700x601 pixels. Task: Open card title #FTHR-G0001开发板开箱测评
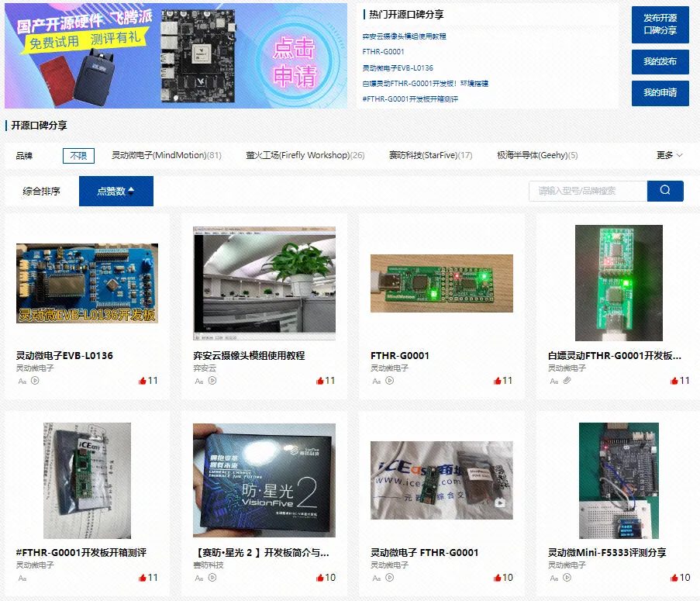[x=81, y=552]
